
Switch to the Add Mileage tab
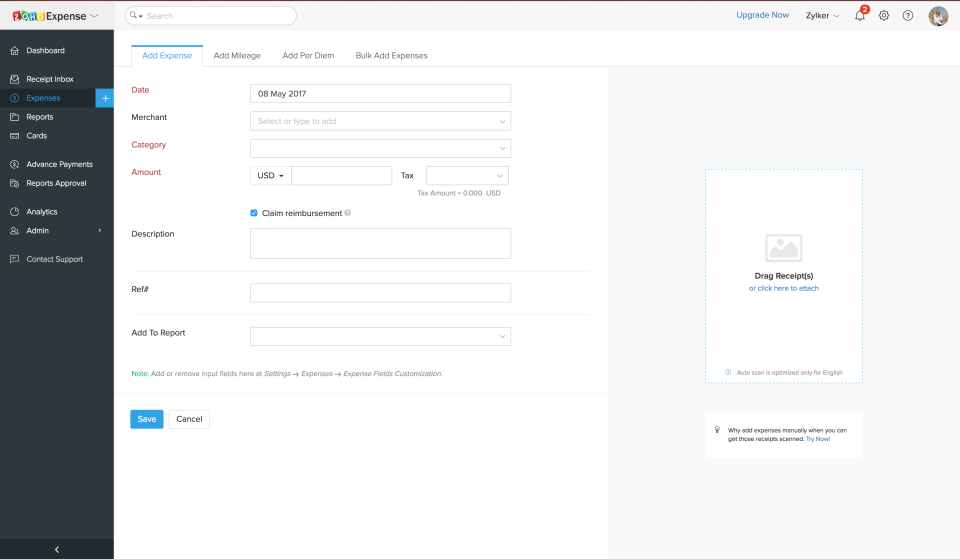tap(237, 56)
